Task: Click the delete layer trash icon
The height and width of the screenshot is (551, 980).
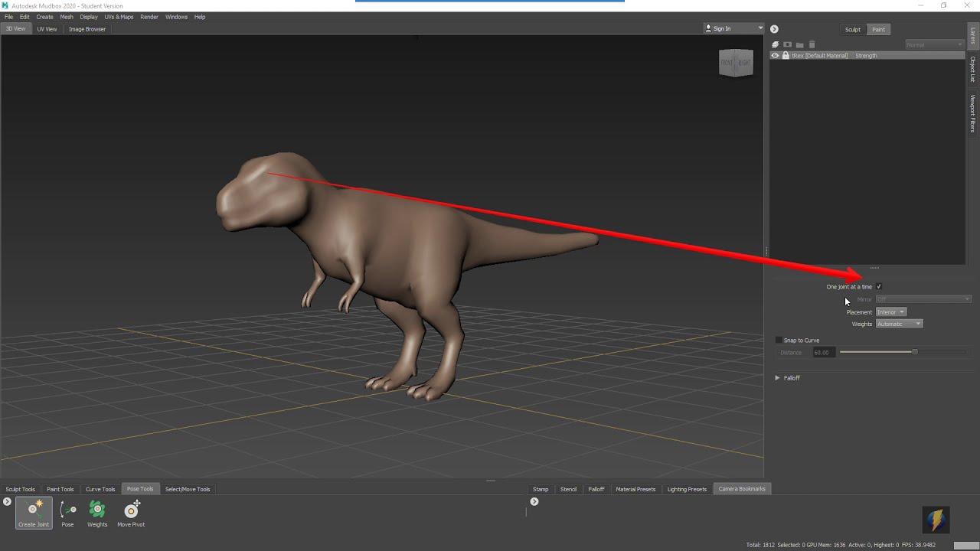Action: (x=812, y=45)
